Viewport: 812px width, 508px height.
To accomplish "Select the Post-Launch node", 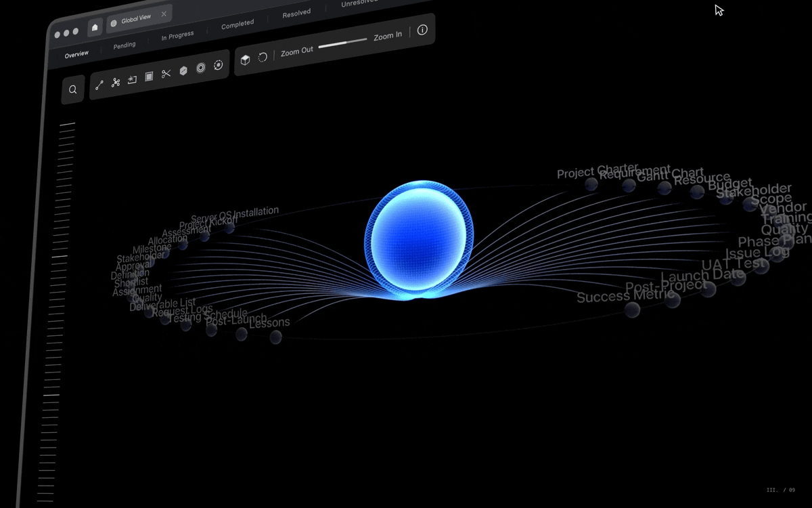I will [236, 320].
